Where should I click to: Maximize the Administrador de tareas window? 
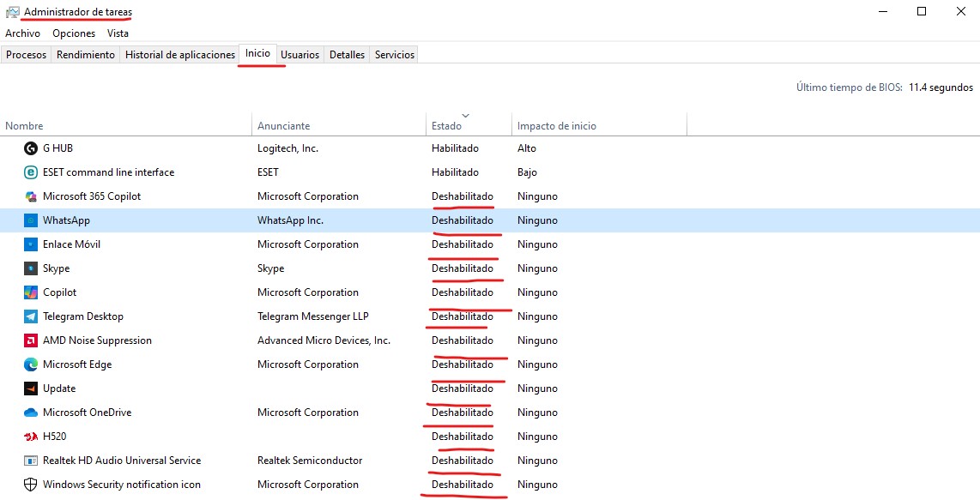[922, 11]
